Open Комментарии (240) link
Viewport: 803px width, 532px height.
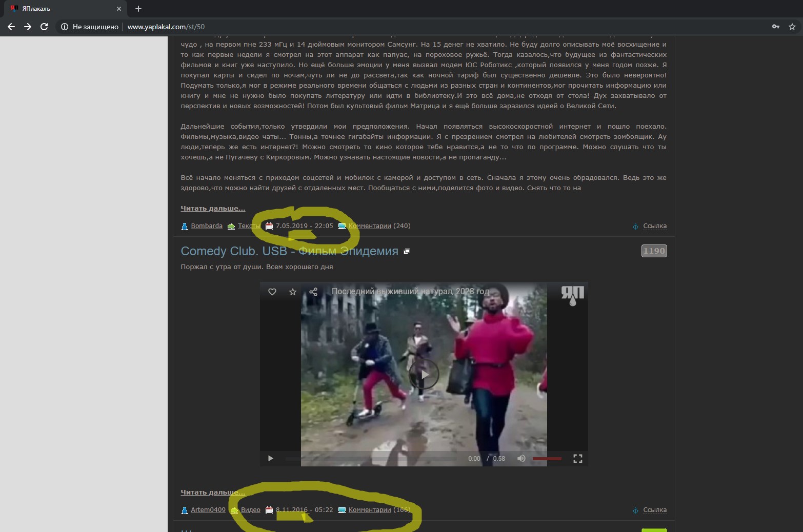pos(370,226)
